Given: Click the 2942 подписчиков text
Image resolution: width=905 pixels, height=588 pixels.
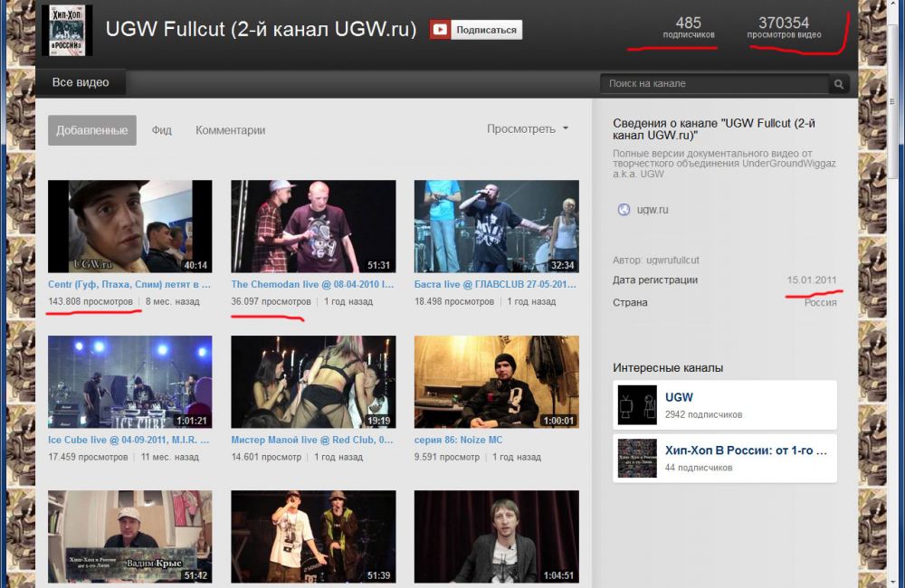Looking at the screenshot, I should tap(703, 415).
